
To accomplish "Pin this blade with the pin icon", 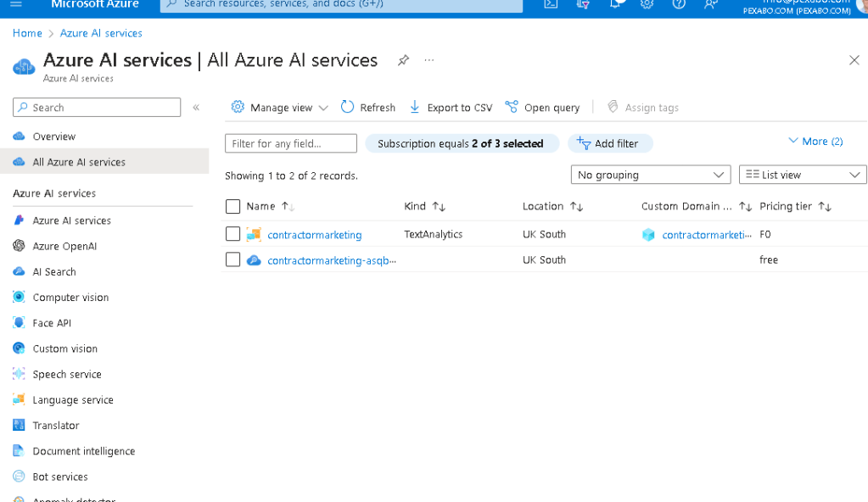I will click(x=404, y=59).
